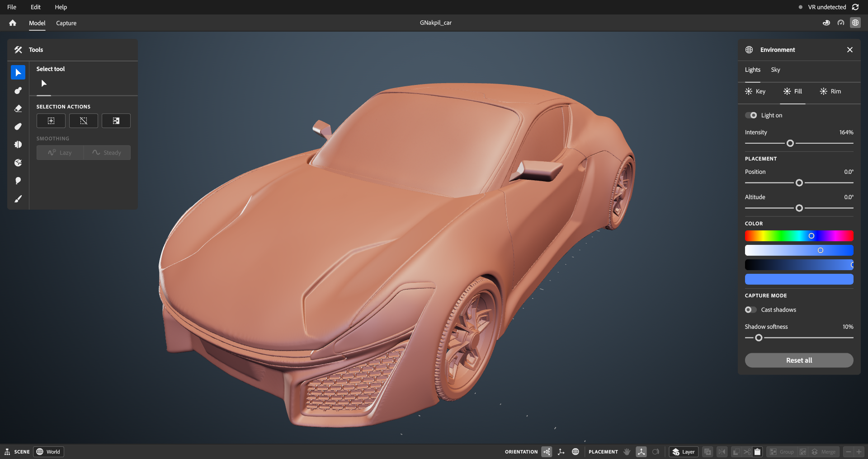Open the World scene dropdown
Screen dimensions: 868x459
(48, 452)
